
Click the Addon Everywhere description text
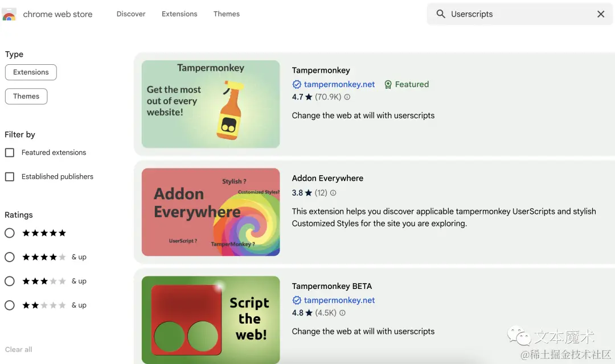pos(444,217)
